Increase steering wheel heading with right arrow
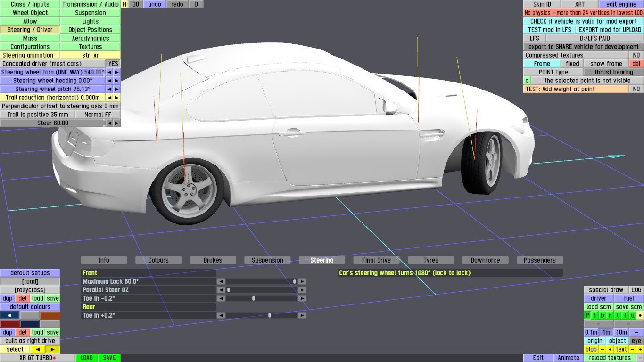Image resolution: width=644 pixels, height=362 pixels. click(x=117, y=81)
